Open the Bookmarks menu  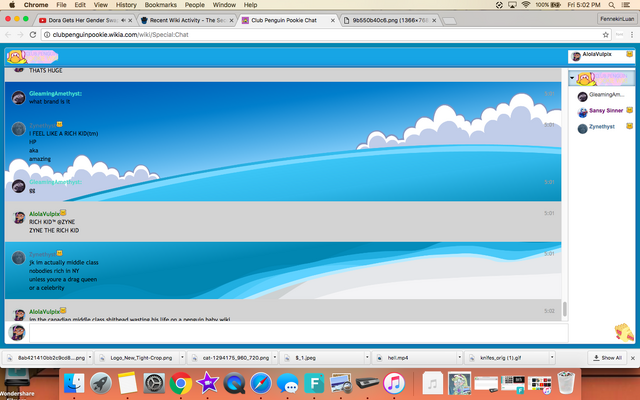161,5
